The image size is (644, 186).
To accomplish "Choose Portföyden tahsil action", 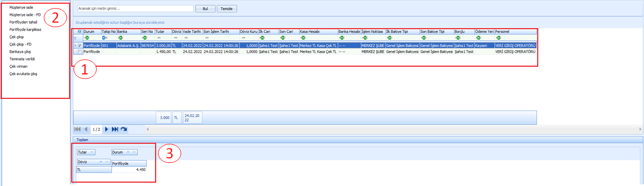I will 23,22.
